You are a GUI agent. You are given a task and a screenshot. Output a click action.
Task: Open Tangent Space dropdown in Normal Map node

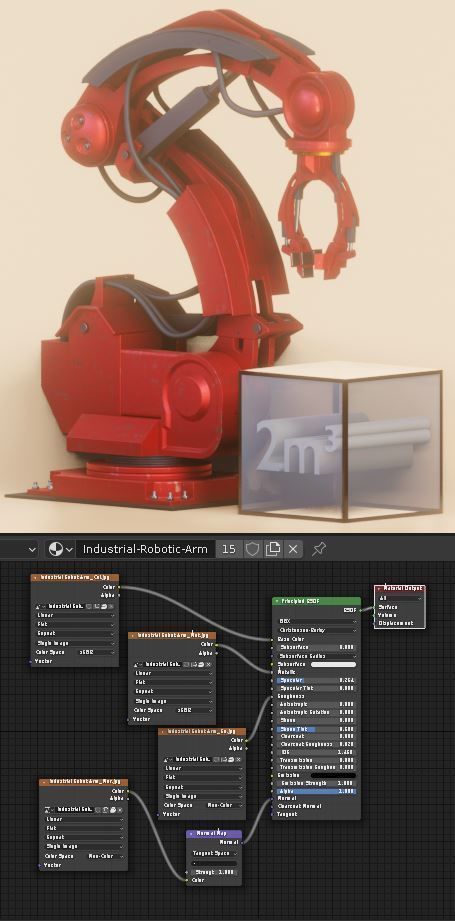pyautogui.click(x=214, y=853)
